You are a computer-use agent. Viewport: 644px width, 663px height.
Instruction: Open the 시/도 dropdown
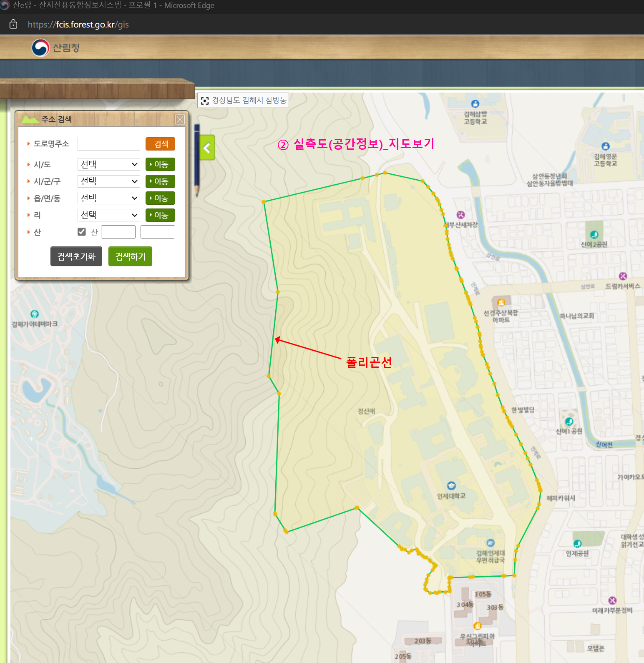point(108,164)
